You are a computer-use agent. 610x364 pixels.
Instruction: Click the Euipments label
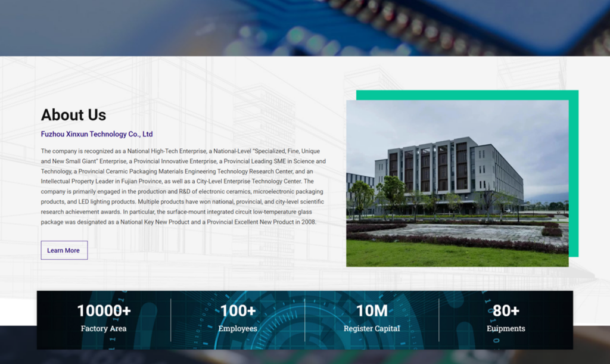pos(506,328)
